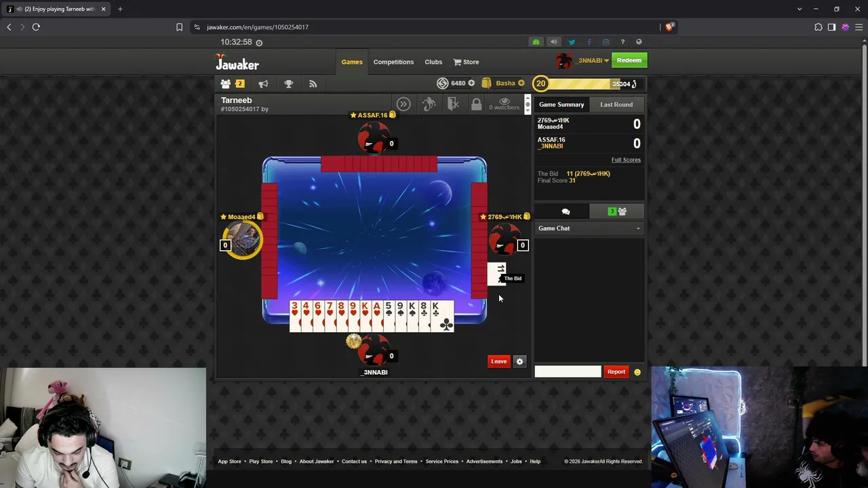This screenshot has width=868, height=488.
Task: Click the Jawaker logo
Action: pyautogui.click(x=237, y=62)
